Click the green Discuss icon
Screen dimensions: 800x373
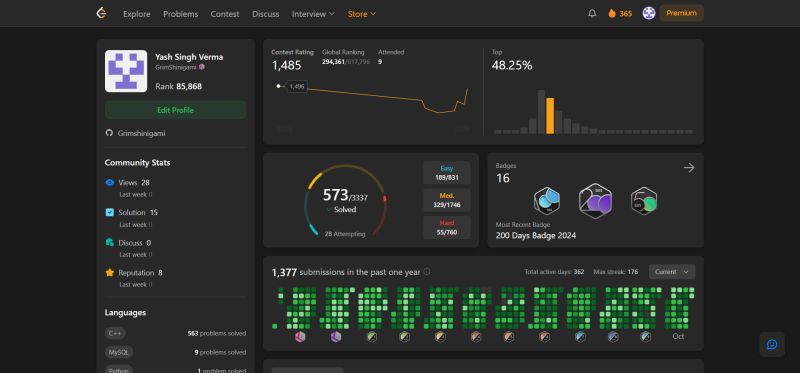(x=109, y=242)
